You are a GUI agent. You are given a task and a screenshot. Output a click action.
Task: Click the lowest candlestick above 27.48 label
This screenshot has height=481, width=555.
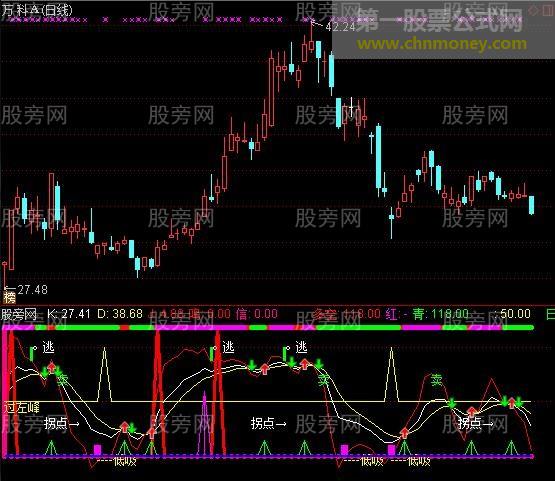pos(5,275)
